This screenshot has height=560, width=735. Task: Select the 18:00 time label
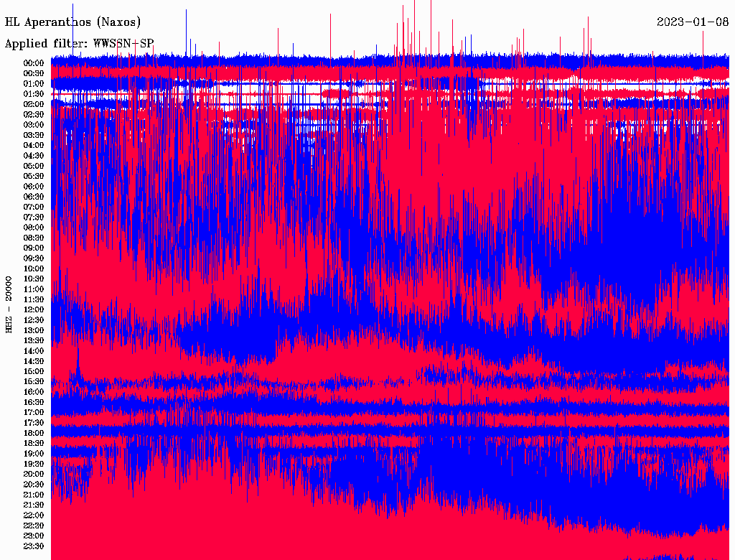(x=34, y=434)
